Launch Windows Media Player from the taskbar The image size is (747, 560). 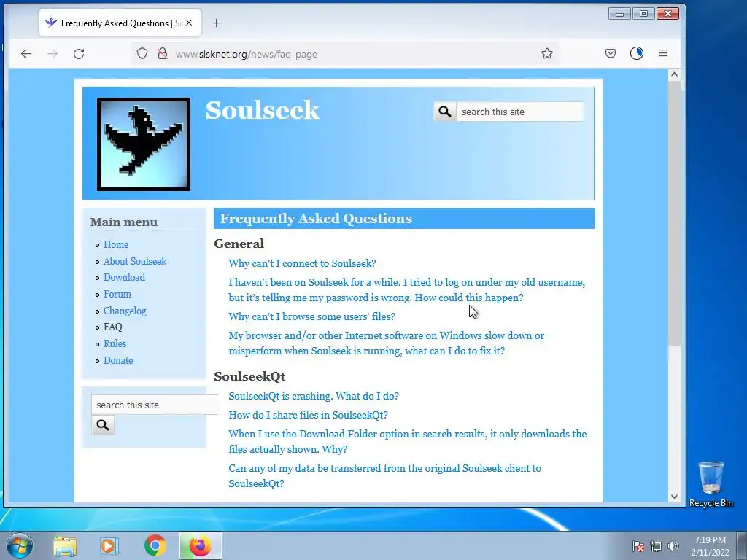(x=109, y=546)
